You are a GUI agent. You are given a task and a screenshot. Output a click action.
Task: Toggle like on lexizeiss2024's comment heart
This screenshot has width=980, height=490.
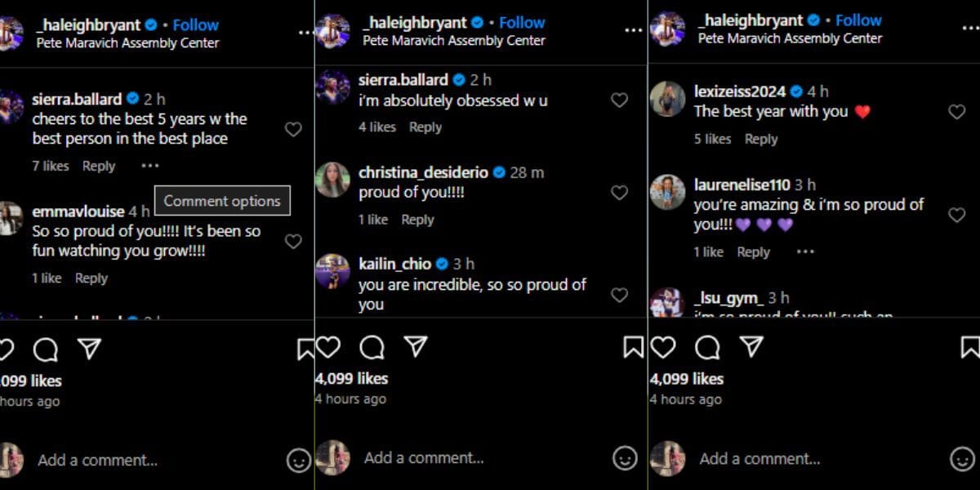(x=956, y=111)
